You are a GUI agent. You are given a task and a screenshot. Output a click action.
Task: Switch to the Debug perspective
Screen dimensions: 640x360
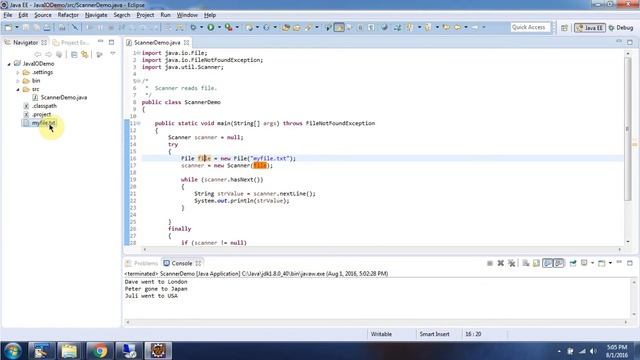(621, 28)
